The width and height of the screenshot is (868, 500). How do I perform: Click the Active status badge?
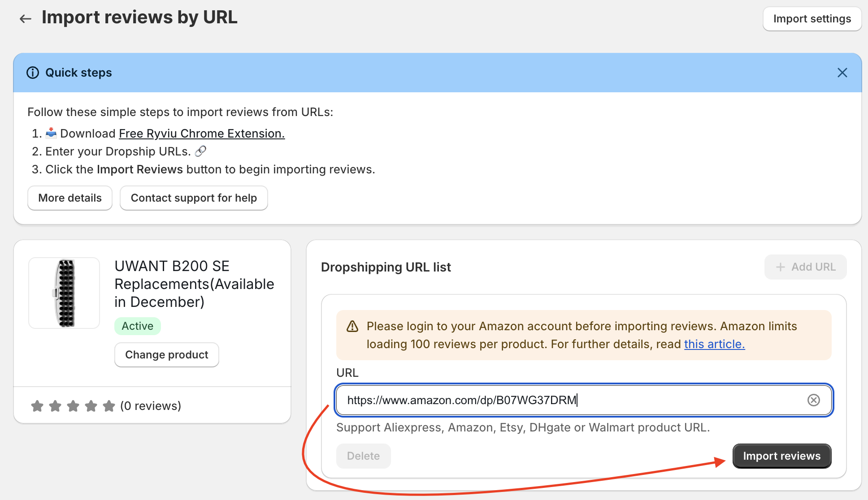pyautogui.click(x=138, y=326)
